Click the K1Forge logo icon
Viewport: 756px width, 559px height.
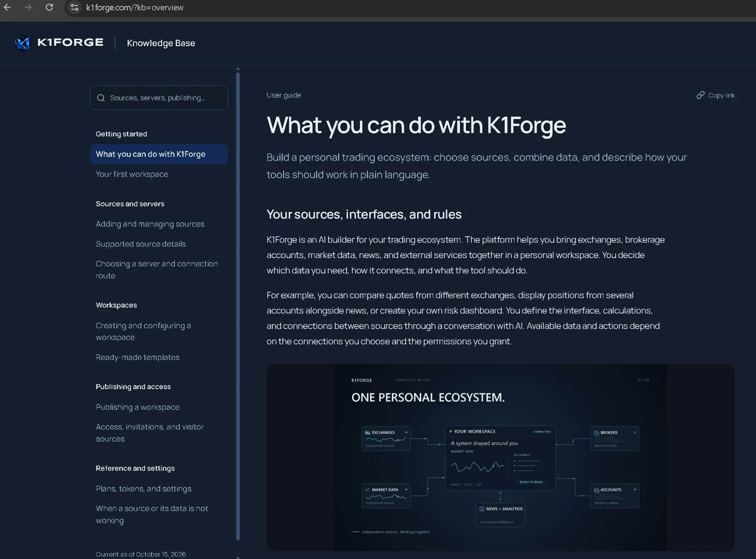tap(23, 43)
